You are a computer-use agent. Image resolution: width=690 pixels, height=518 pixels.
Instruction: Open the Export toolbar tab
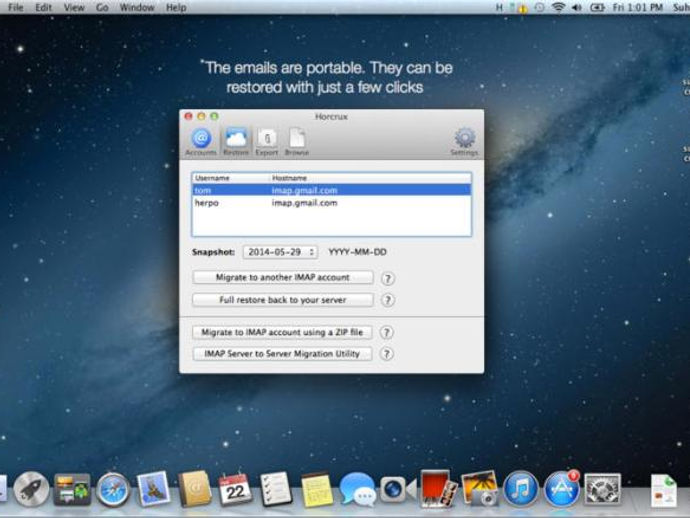tap(267, 142)
